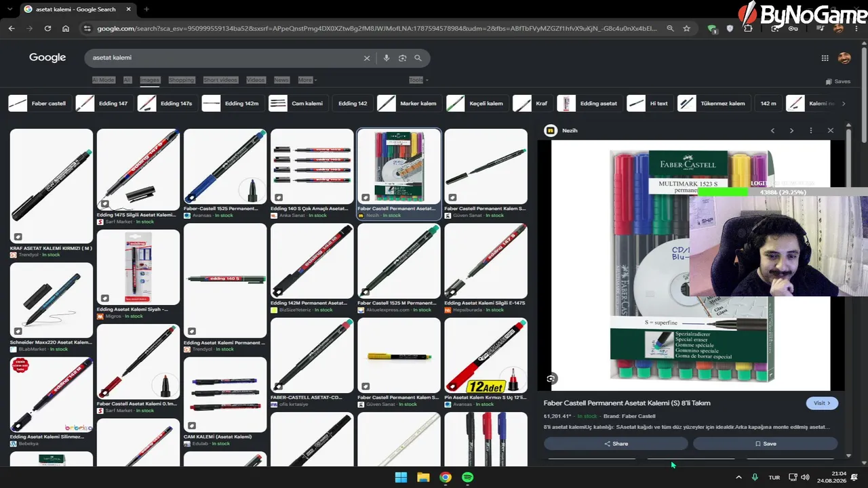Open Schneider Maxx220 Asetat Kalem thumbnail
Image resolution: width=868 pixels, height=488 pixels.
51,300
